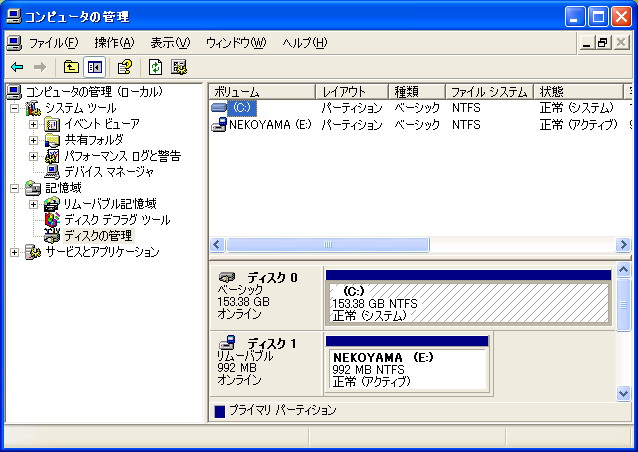Select the ディスク 0 disk header
Screen dimensions: 638x452
pyautogui.click(x=266, y=298)
